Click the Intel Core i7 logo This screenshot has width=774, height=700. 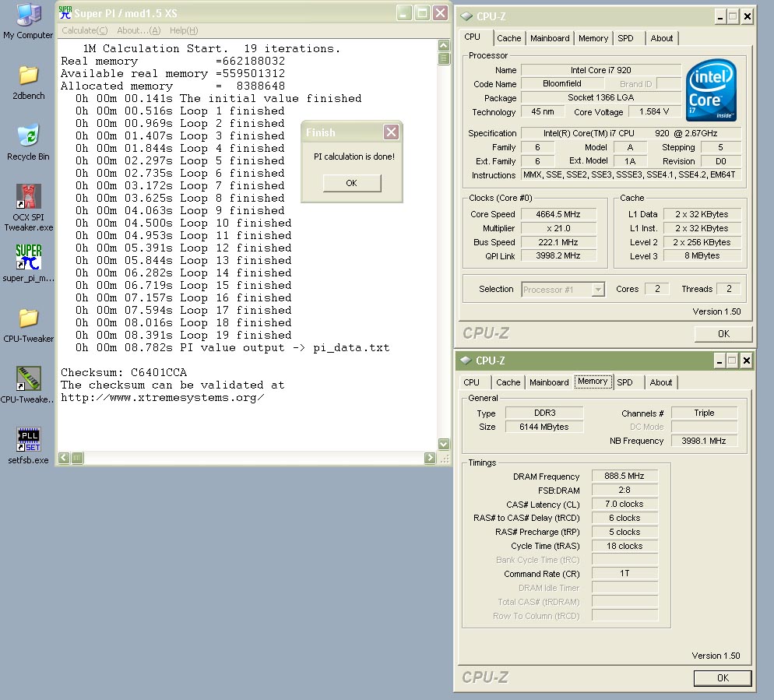pyautogui.click(x=711, y=90)
